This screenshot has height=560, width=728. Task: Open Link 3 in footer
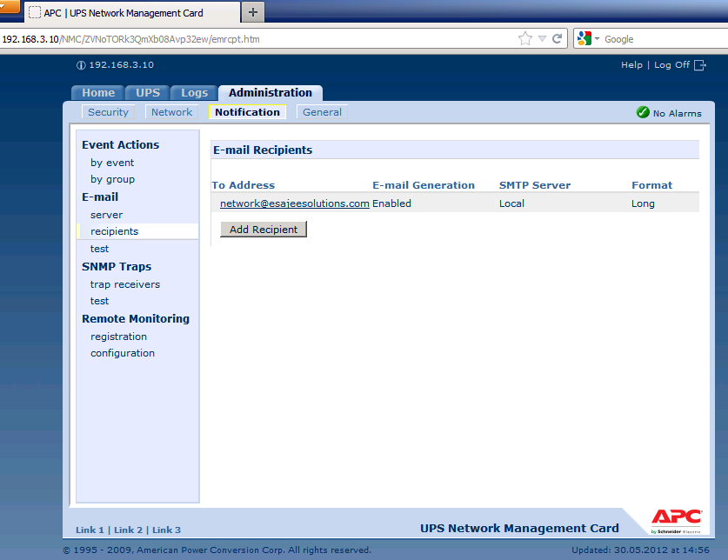(166, 530)
